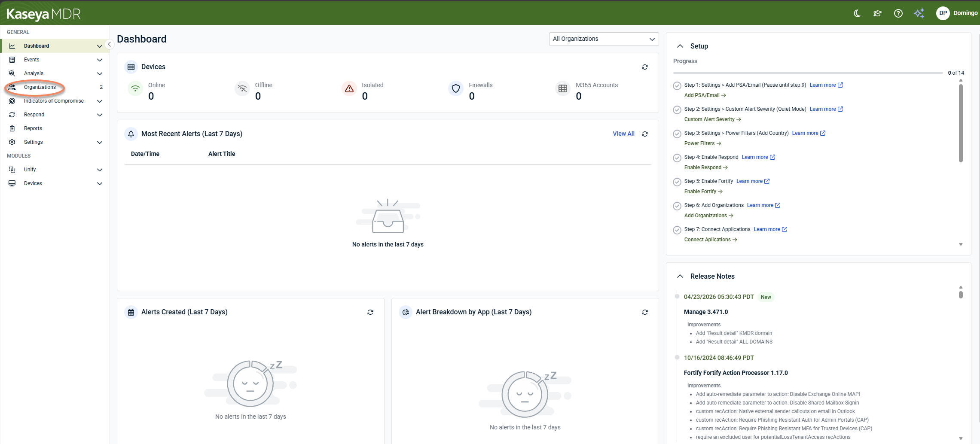The height and width of the screenshot is (444, 980).
Task: Expand the Events menu chevron
Action: [100, 60]
